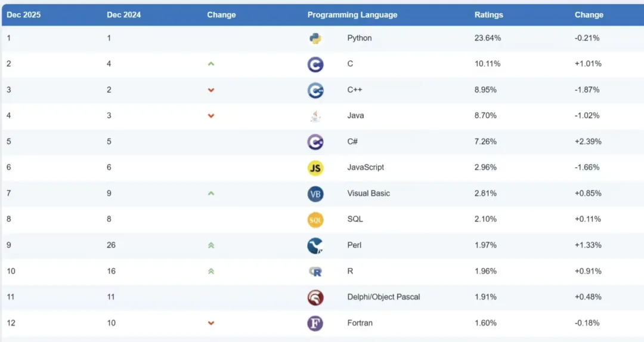
Task: Click the yellow JavaScript JS icon
Action: pyautogui.click(x=315, y=168)
